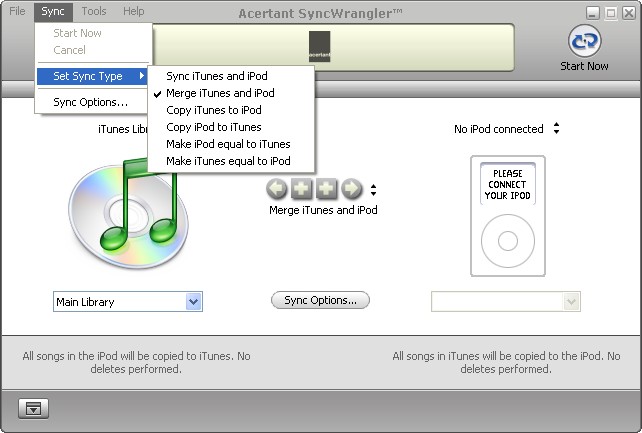The width and height of the screenshot is (642, 433).
Task: Maximize the SyncWrangler window
Action: (x=610, y=13)
